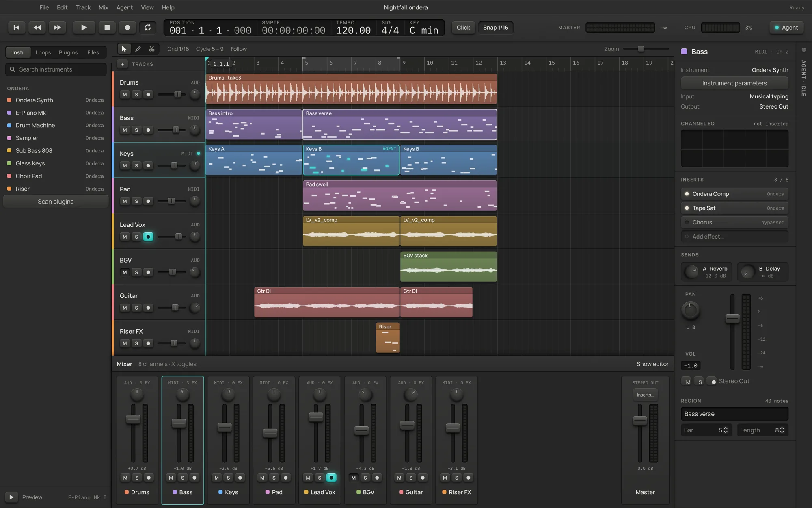The width and height of the screenshot is (812, 508).
Task: Click the search icon in instruments field
Action: (13, 69)
